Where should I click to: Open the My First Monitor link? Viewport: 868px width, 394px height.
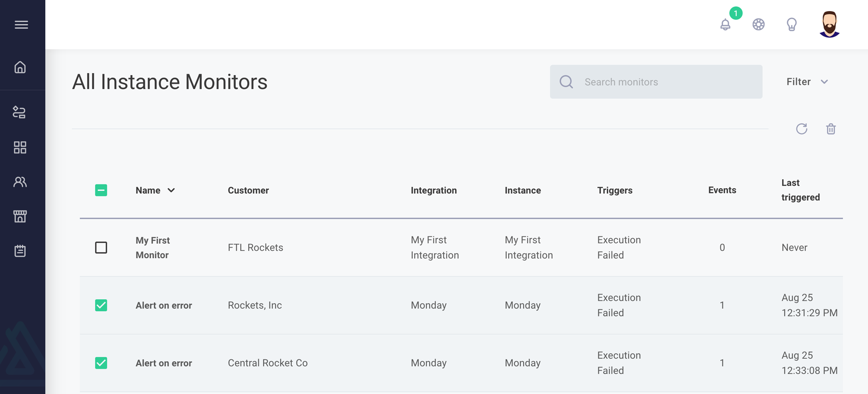pos(152,248)
